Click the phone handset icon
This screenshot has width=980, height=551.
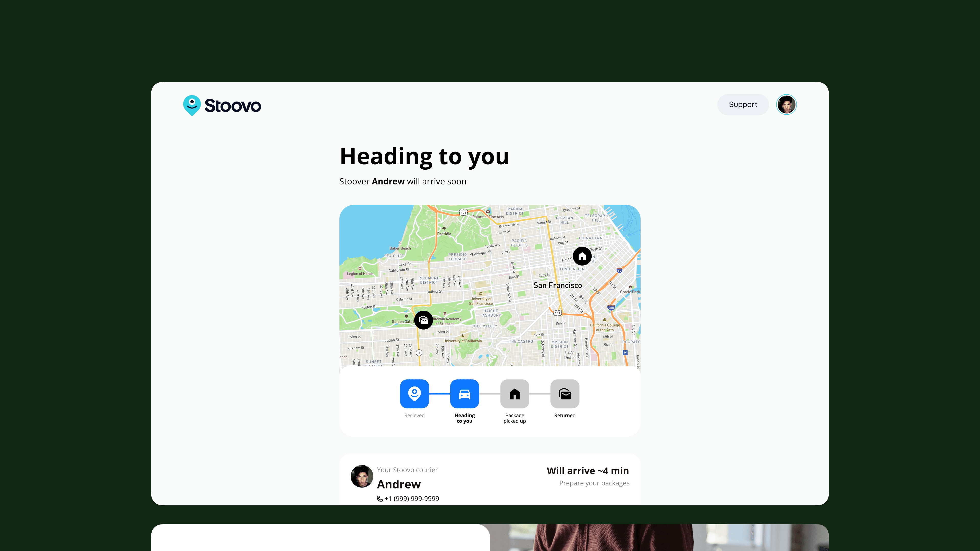coord(379,498)
